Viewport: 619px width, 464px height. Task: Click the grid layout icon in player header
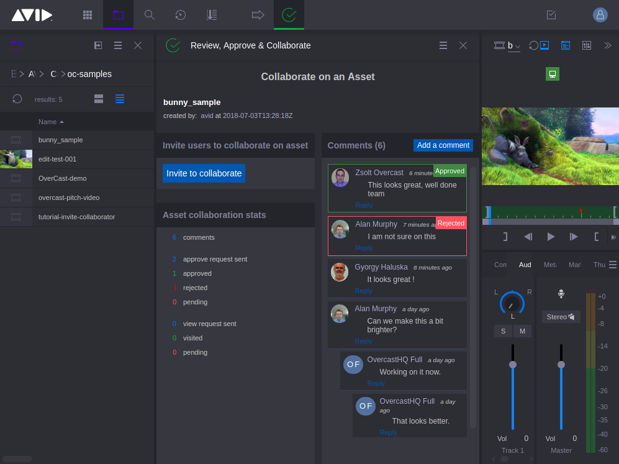click(587, 46)
